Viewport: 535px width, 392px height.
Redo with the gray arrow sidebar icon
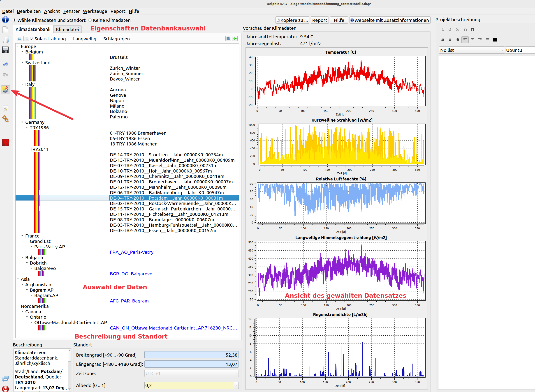tap(5, 74)
